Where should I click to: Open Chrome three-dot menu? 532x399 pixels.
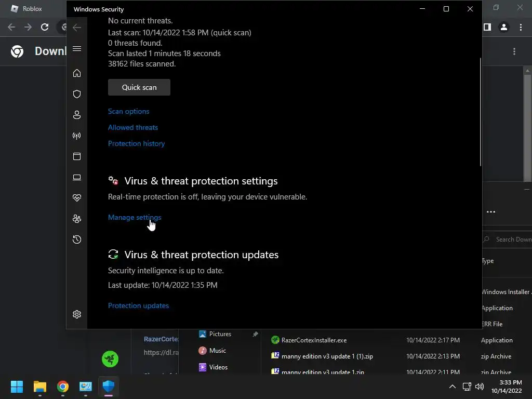(521, 27)
